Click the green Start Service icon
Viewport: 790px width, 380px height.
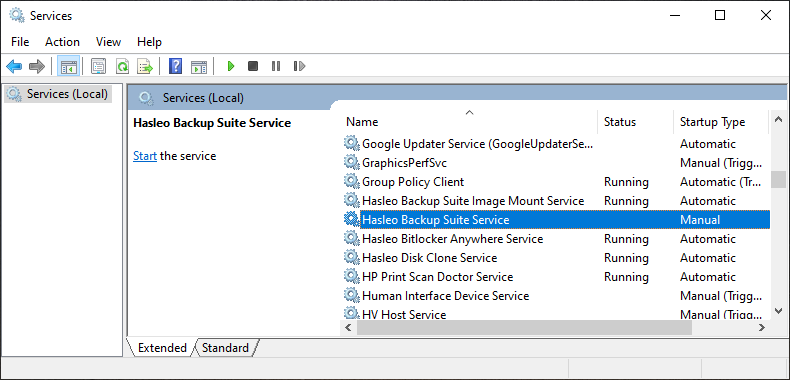point(231,66)
